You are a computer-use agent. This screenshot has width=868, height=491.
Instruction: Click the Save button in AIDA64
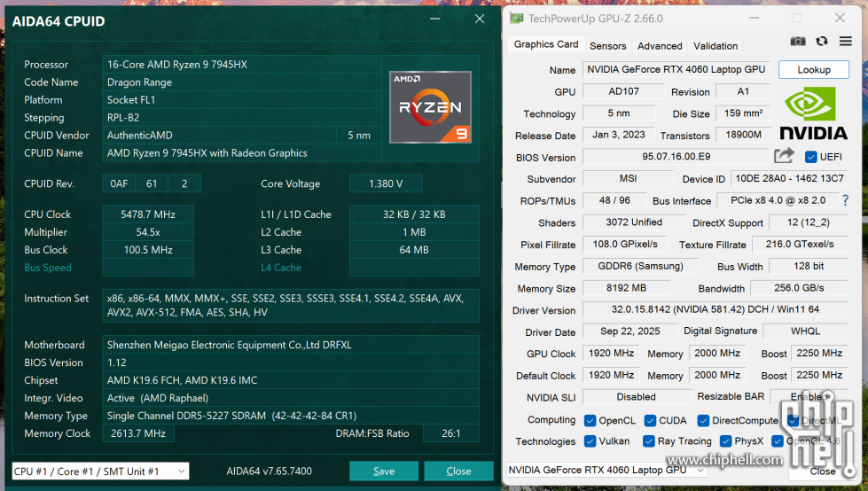[x=383, y=472]
